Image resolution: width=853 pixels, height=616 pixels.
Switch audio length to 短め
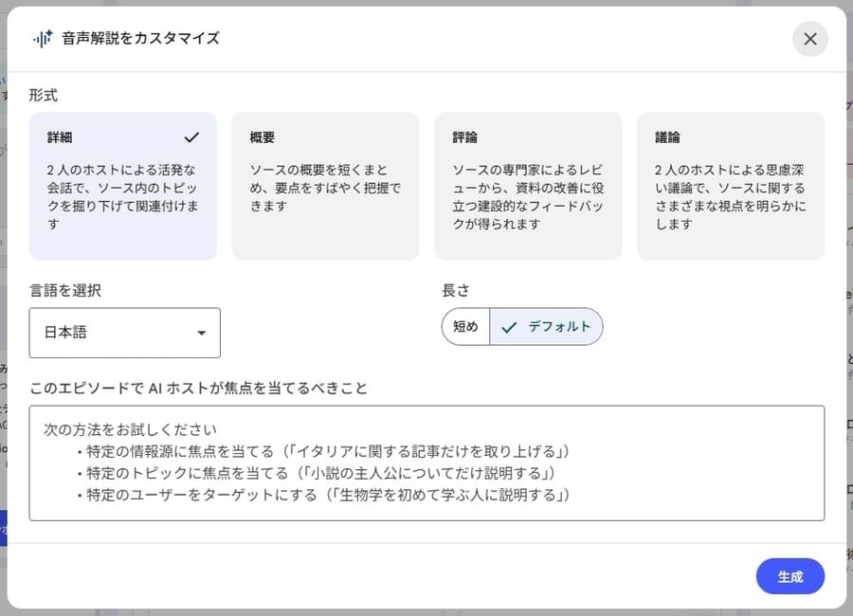(465, 326)
